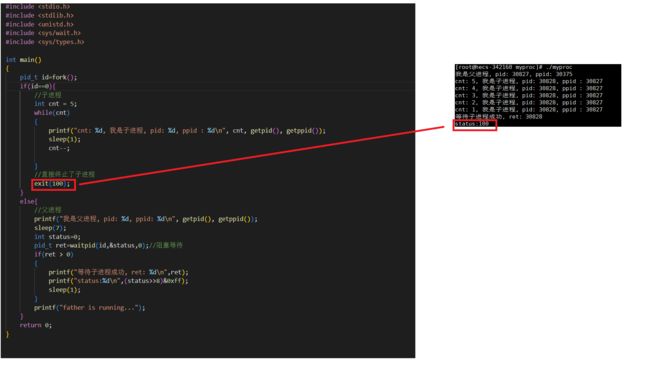Click terminal output 'status:100'
The width and height of the screenshot is (650, 366).
tap(472, 124)
